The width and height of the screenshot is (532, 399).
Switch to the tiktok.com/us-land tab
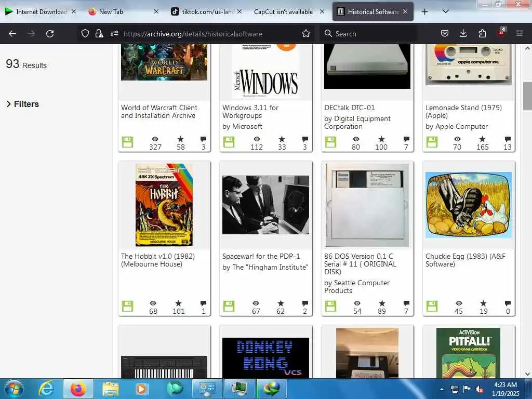[206, 12]
